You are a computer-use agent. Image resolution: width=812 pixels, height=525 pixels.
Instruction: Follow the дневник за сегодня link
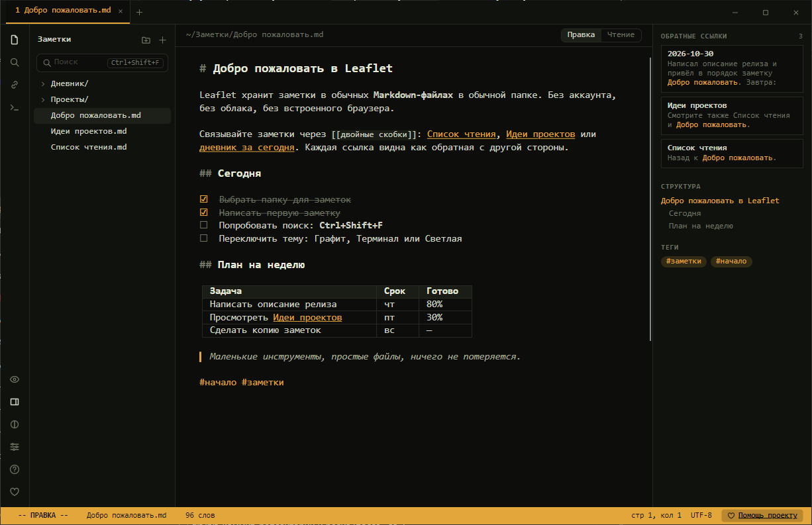(246, 148)
